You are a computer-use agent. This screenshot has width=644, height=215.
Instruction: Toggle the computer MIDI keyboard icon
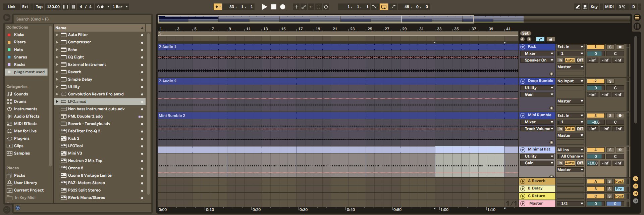(x=585, y=7)
